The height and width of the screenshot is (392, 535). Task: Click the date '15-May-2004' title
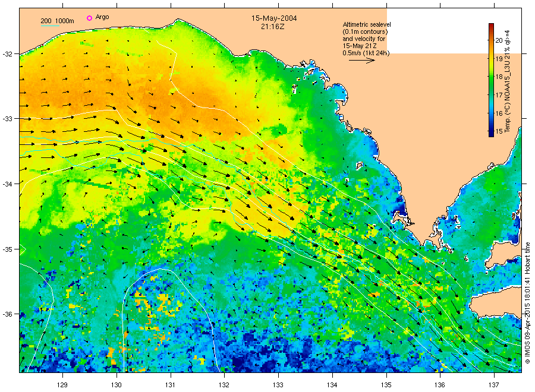tap(274, 18)
